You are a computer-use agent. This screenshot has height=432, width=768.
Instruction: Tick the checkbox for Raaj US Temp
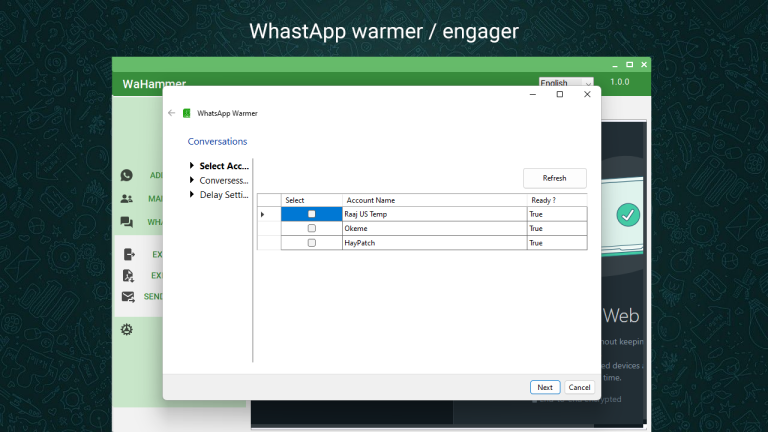(311, 214)
